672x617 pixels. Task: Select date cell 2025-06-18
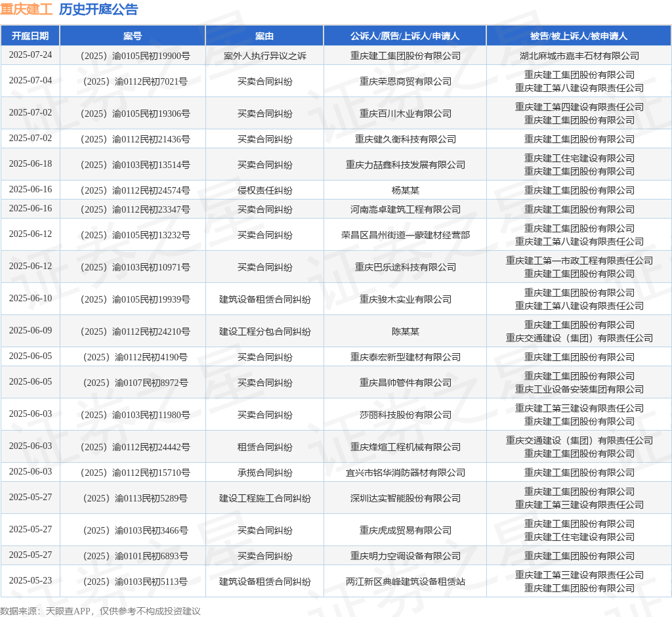[30, 164]
